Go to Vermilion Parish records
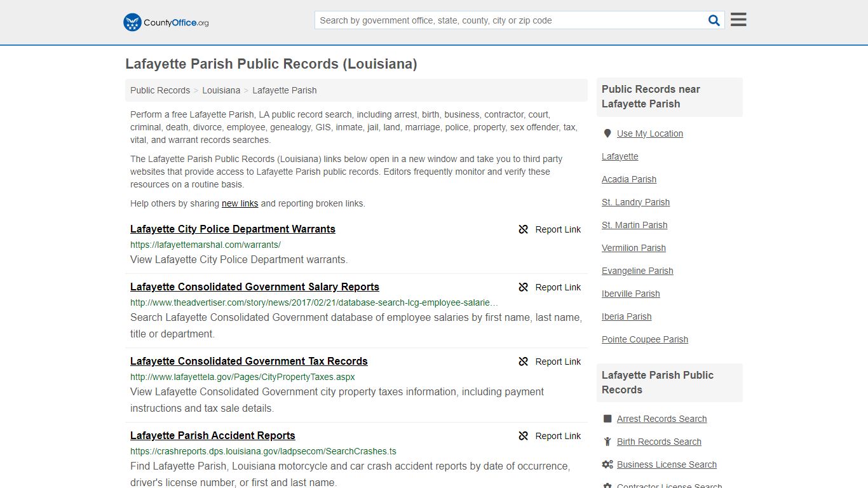The image size is (868, 488). pos(634,248)
